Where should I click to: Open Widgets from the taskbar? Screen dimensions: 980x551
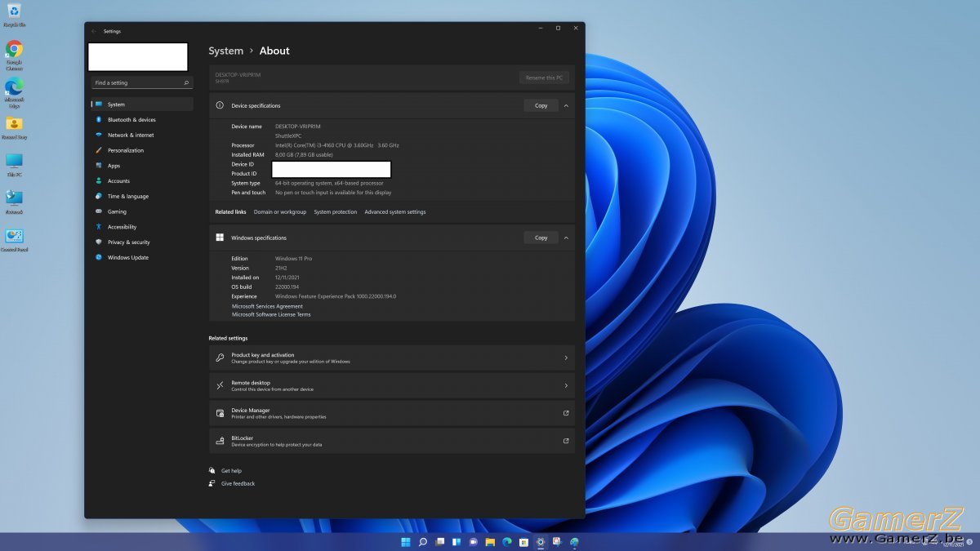click(457, 542)
